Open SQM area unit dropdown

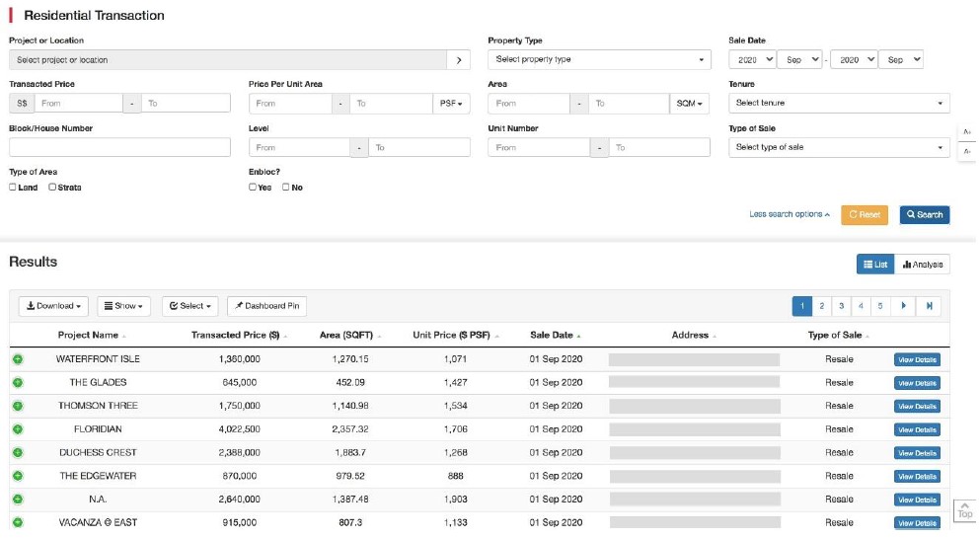point(690,104)
